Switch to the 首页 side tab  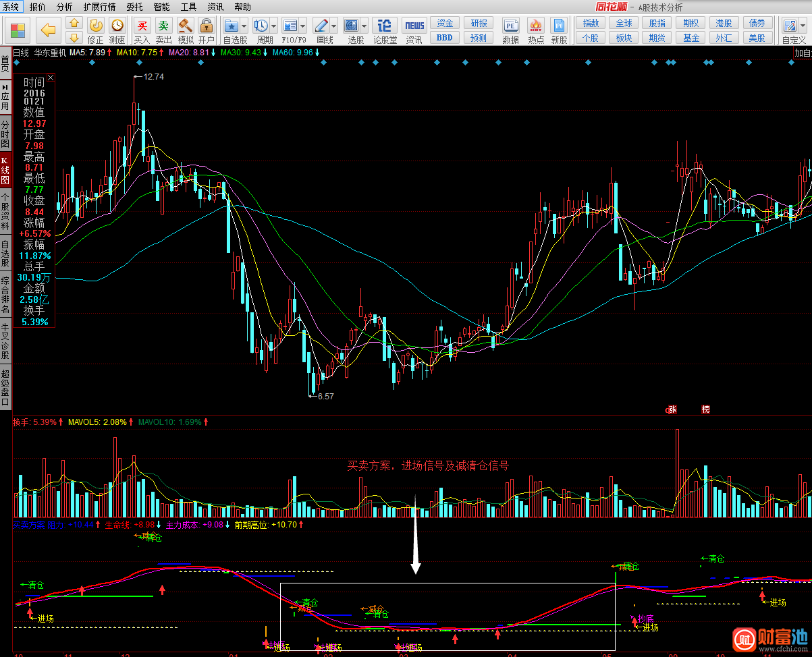pyautogui.click(x=5, y=64)
